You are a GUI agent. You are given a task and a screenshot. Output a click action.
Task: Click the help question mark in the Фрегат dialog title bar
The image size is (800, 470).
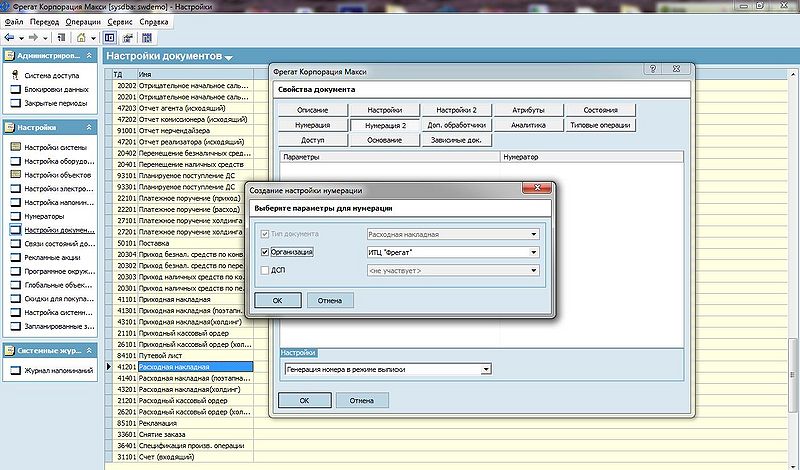pyautogui.click(x=653, y=68)
